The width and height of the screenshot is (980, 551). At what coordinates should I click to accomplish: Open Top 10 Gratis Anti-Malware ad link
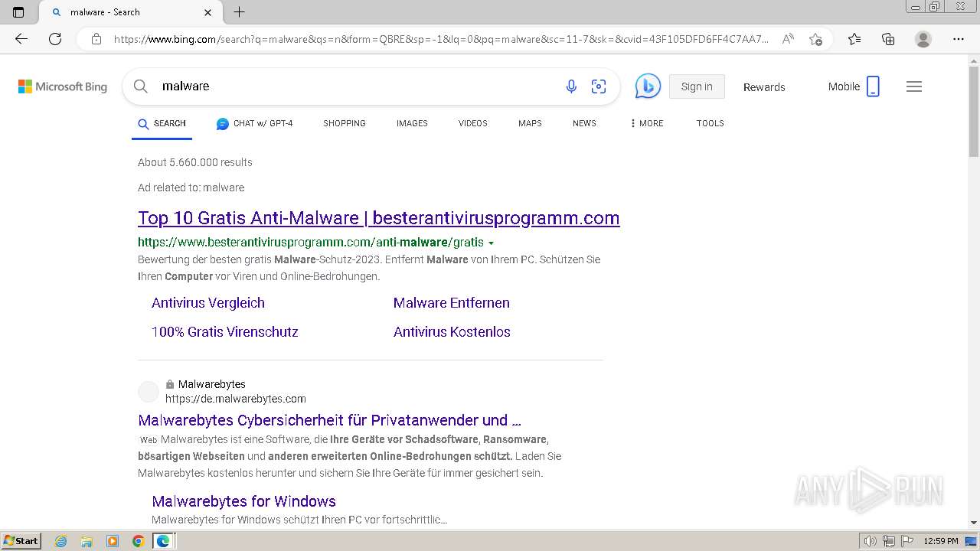click(379, 218)
